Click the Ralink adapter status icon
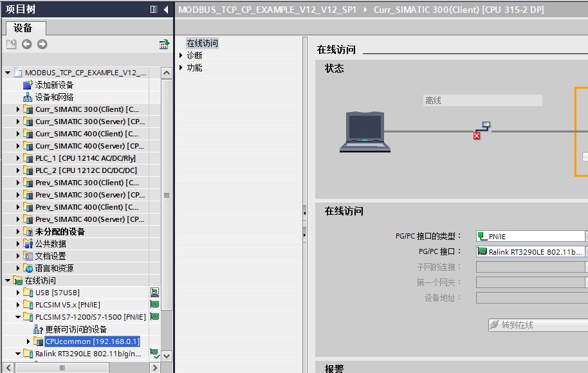Screen dimensions: 588x373 tap(154, 353)
